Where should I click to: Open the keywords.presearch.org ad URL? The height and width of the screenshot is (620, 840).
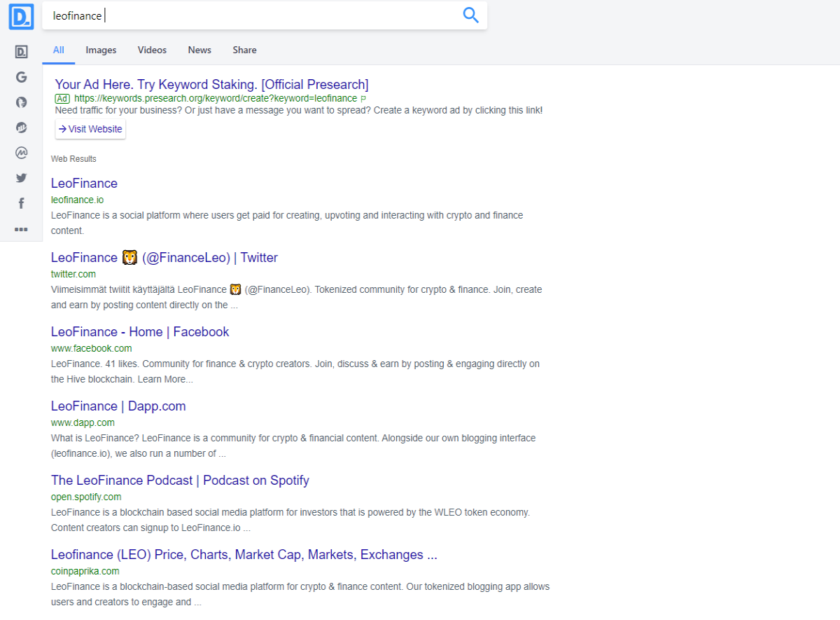point(215,99)
